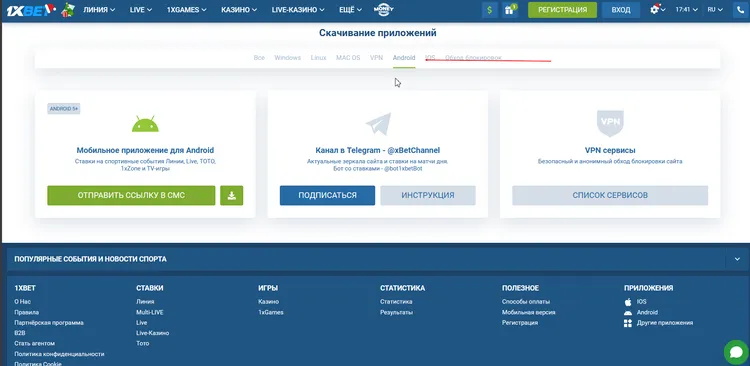
Task: Click the ВХОД button
Action: [x=621, y=10]
